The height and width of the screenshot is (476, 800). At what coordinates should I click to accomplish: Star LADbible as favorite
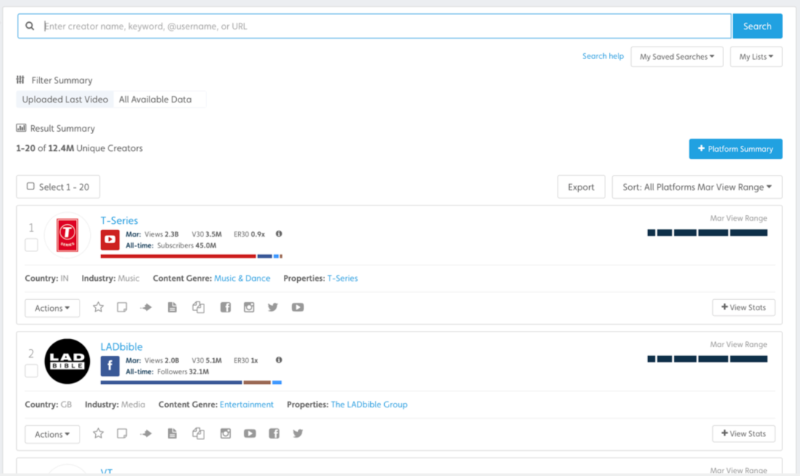point(98,433)
